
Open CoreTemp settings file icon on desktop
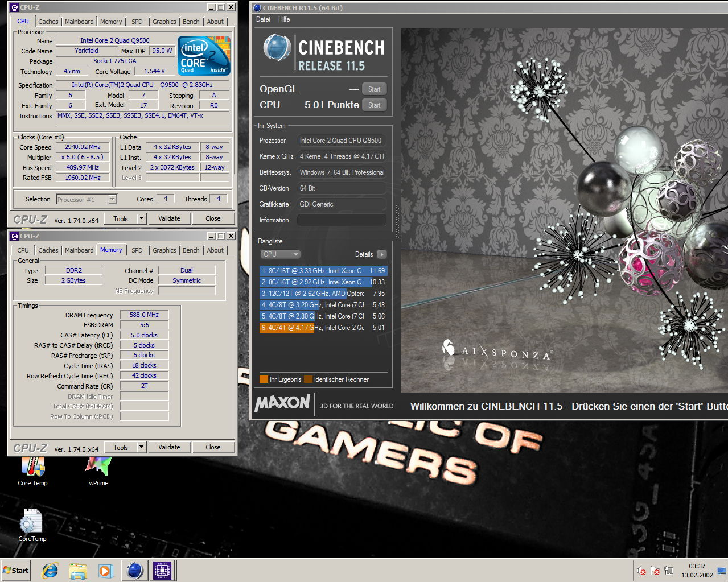pyautogui.click(x=32, y=525)
